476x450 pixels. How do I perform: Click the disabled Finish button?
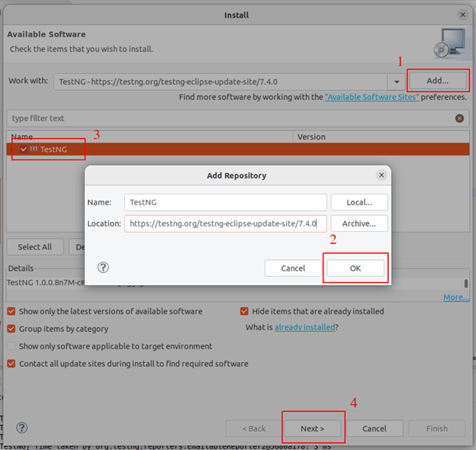pyautogui.click(x=437, y=429)
